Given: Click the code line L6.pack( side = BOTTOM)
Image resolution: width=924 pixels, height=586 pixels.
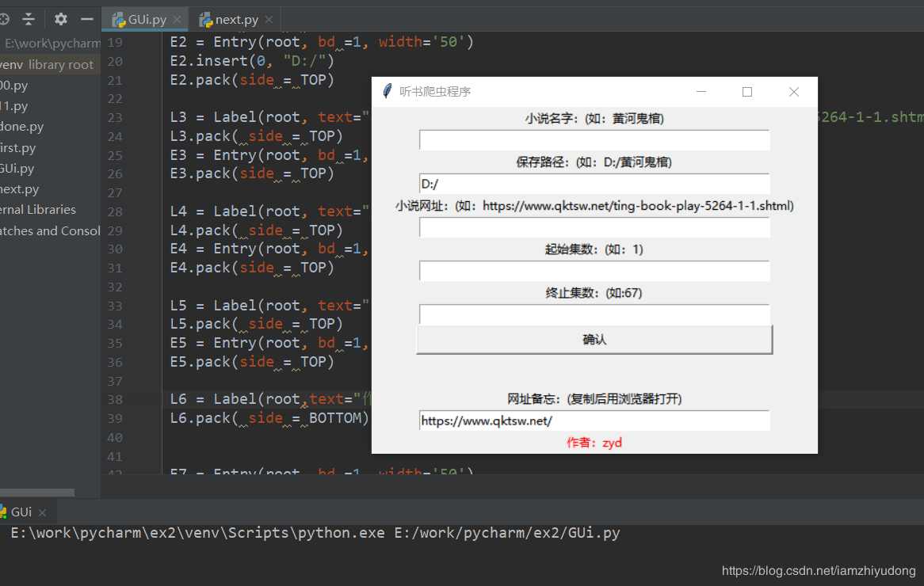Looking at the screenshot, I should coord(269,418).
